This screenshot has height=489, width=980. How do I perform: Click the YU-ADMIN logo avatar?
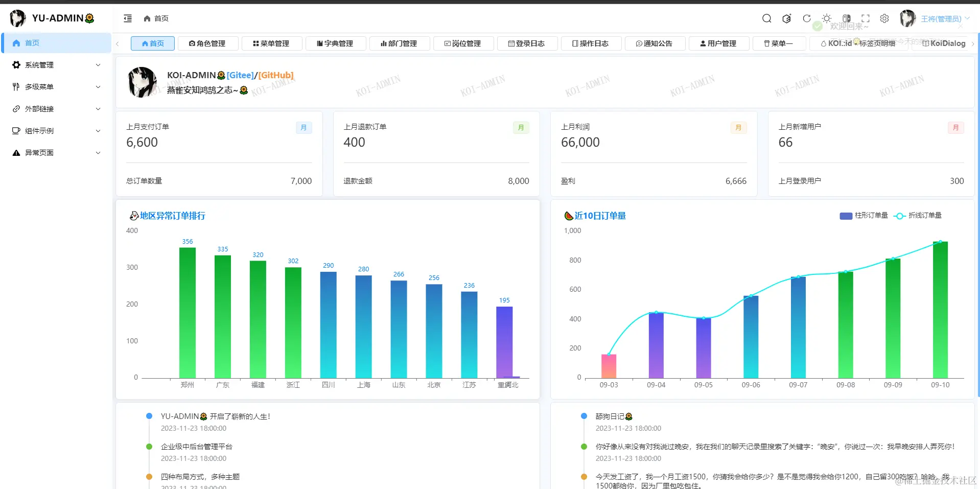point(18,18)
